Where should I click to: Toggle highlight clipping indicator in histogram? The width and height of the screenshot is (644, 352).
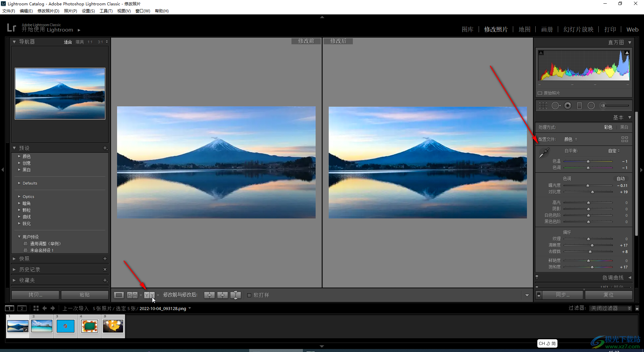(627, 53)
